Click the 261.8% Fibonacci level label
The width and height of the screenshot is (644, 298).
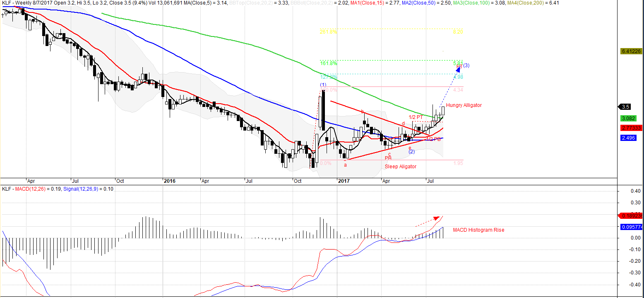(328, 32)
